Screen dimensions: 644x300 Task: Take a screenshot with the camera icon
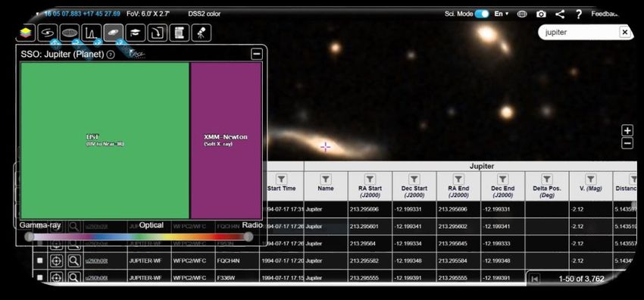(541, 14)
